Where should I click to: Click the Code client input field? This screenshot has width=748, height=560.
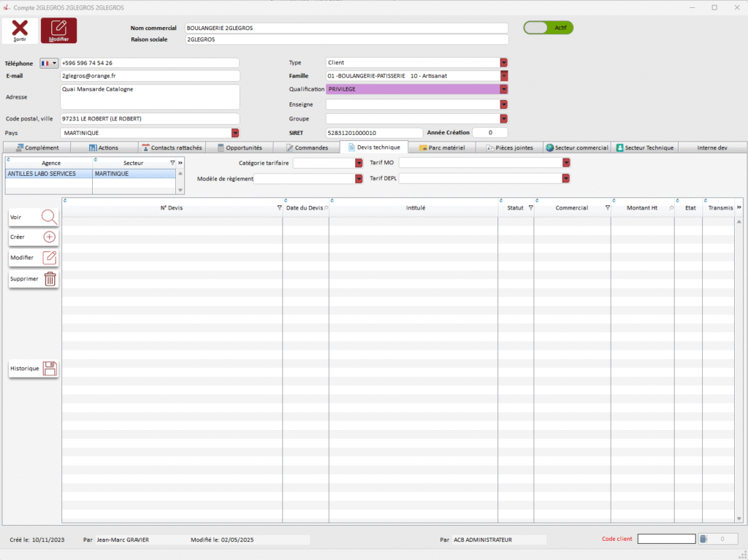[666, 540]
